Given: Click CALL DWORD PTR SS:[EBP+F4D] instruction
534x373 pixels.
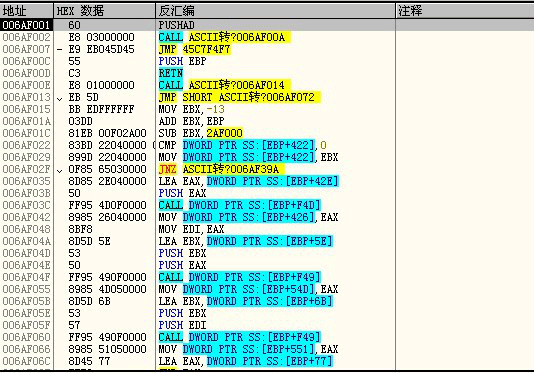Looking at the screenshot, I should coord(239,205).
